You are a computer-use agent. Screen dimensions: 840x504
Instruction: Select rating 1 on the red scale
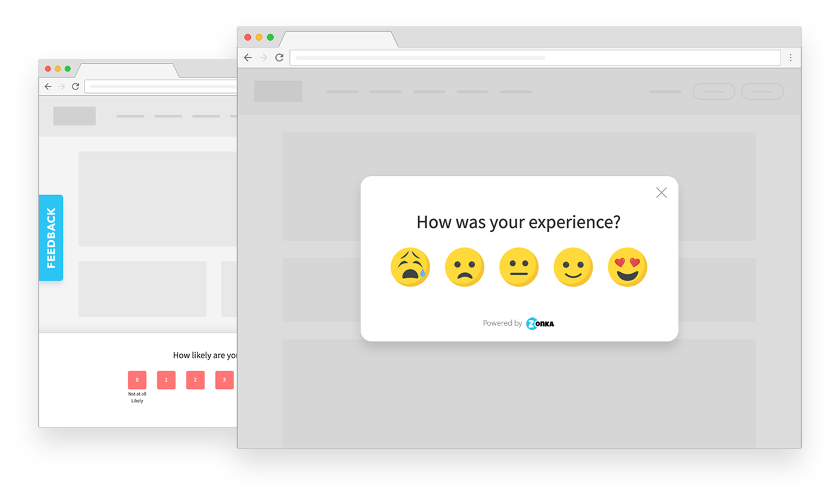(x=166, y=380)
